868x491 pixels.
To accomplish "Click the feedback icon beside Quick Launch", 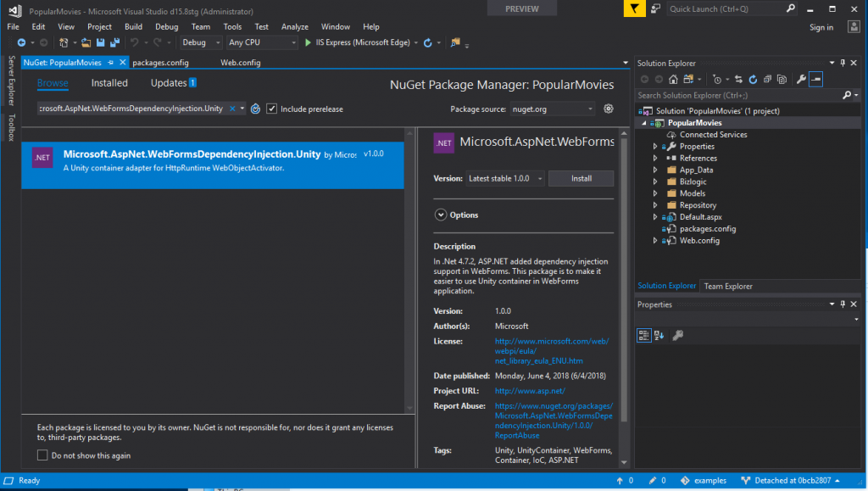I will 655,8.
